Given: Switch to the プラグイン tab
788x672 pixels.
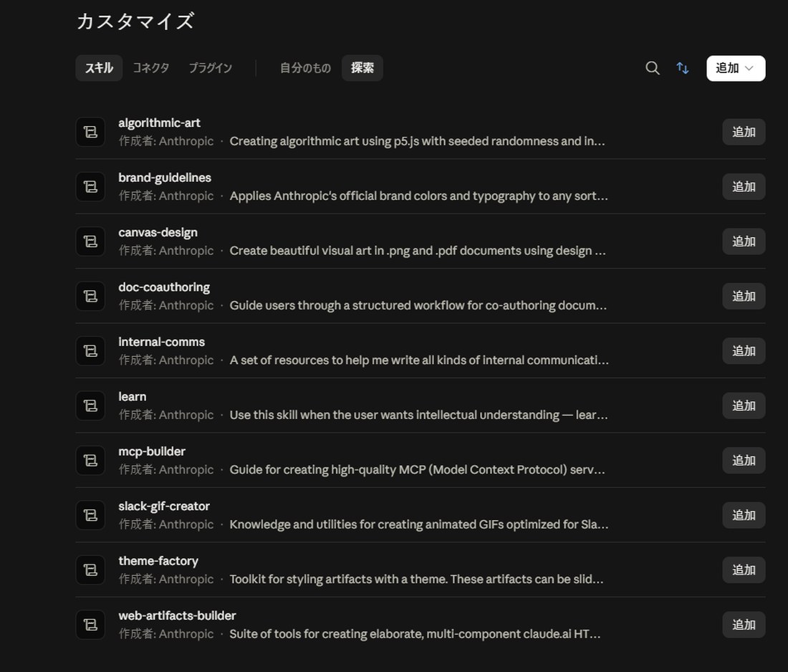Looking at the screenshot, I should [x=210, y=68].
